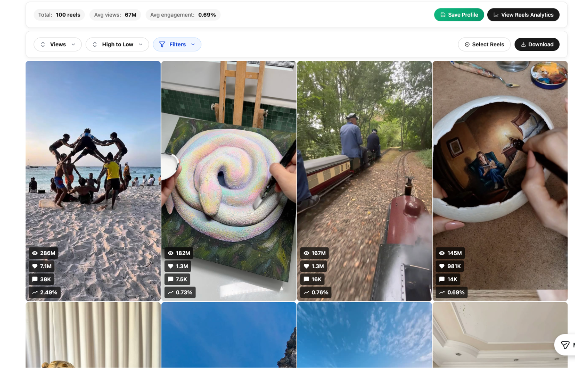The width and height of the screenshot is (588, 368).
Task: Click the heart icon on the train reel's 1.3M badge
Action: (306, 266)
